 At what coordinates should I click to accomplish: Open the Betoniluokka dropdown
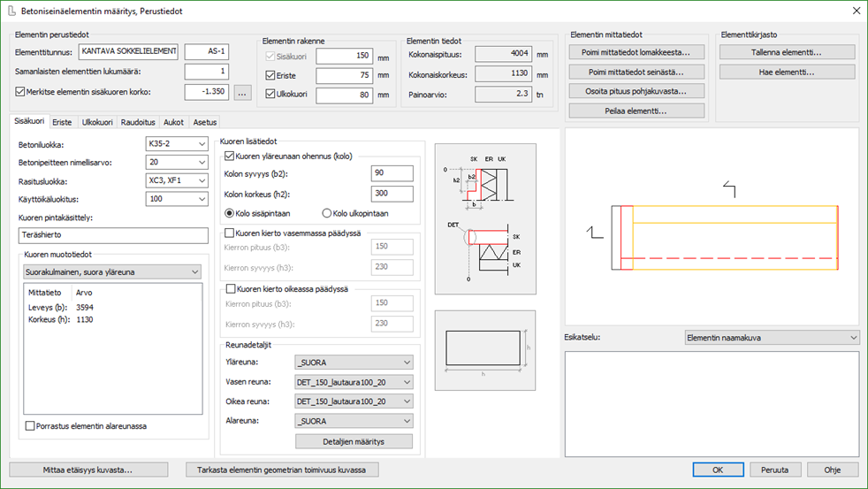click(173, 143)
